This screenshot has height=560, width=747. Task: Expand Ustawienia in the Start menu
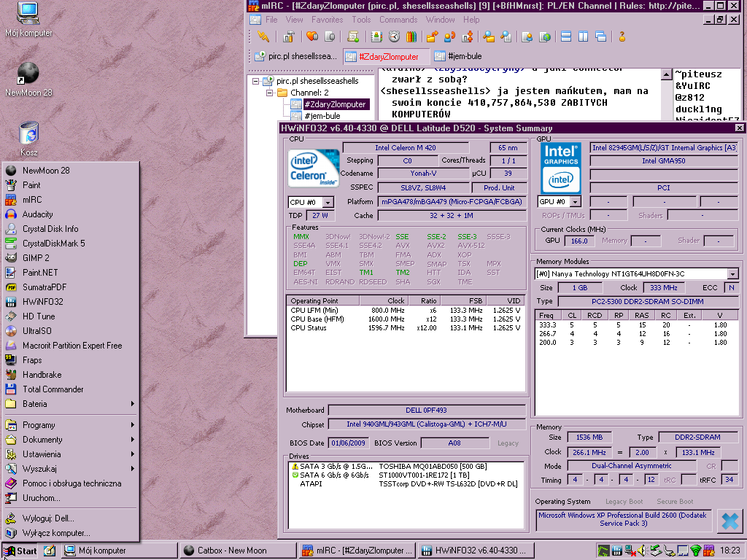pos(71,454)
